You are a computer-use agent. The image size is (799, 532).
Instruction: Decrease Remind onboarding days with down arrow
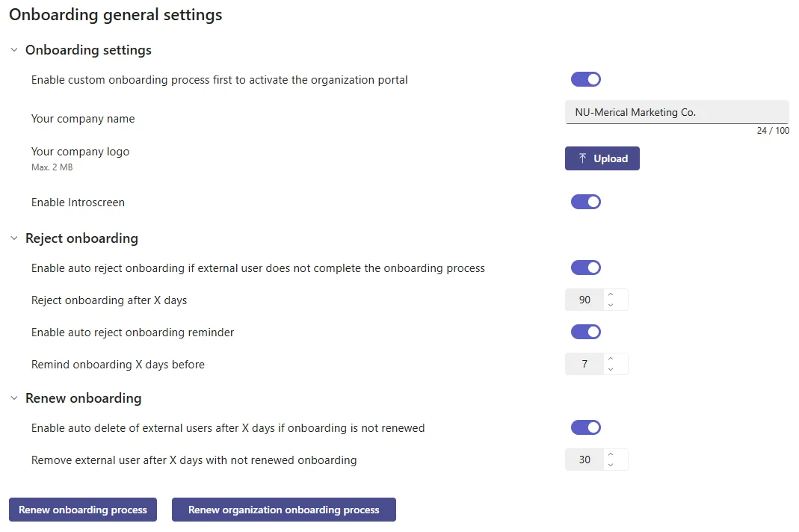(x=611, y=369)
